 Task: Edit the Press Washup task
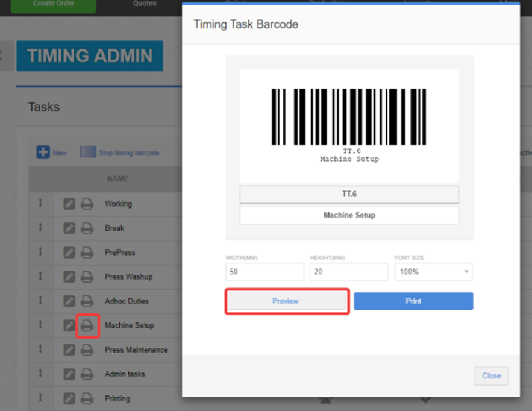pyautogui.click(x=69, y=277)
